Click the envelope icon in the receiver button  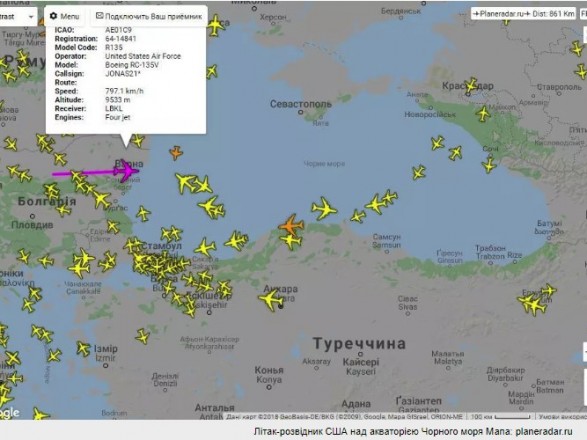(x=99, y=16)
